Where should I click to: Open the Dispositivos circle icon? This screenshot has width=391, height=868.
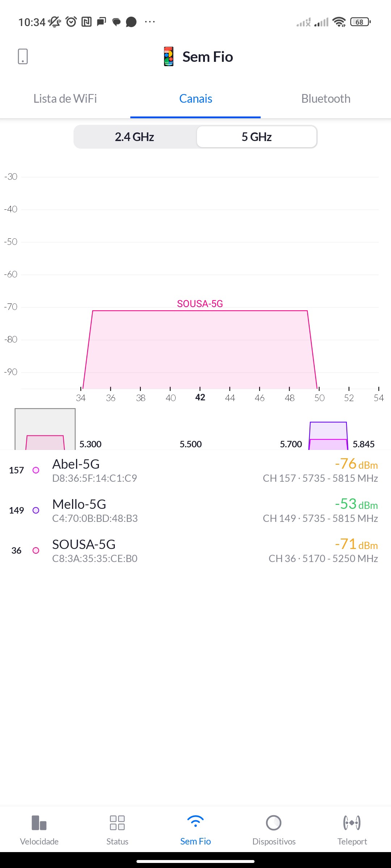pyautogui.click(x=274, y=823)
